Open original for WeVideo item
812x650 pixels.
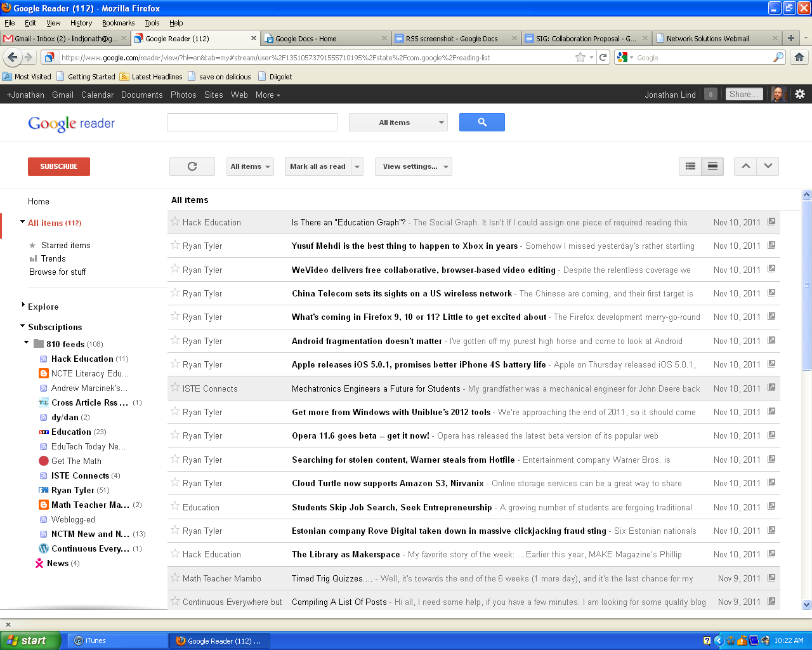(x=771, y=269)
